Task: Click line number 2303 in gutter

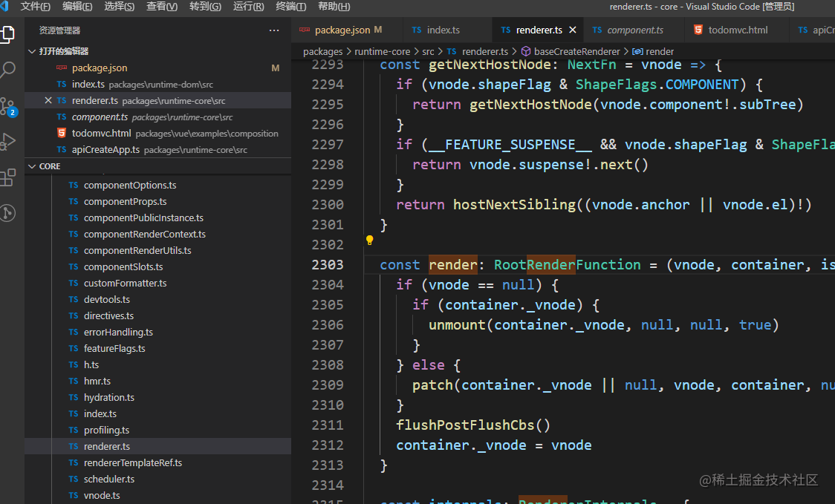Action: click(328, 264)
